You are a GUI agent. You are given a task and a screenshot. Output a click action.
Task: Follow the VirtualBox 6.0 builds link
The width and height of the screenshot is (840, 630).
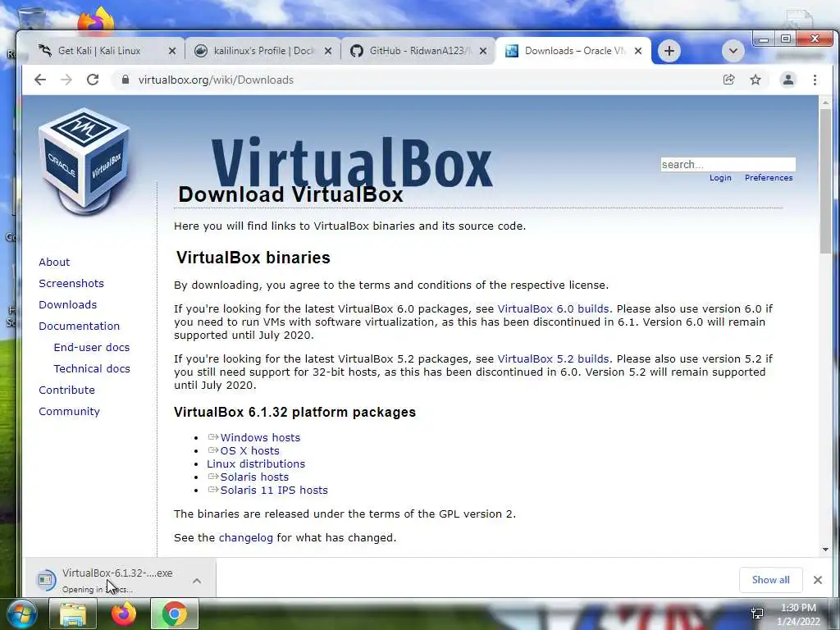[x=553, y=309]
